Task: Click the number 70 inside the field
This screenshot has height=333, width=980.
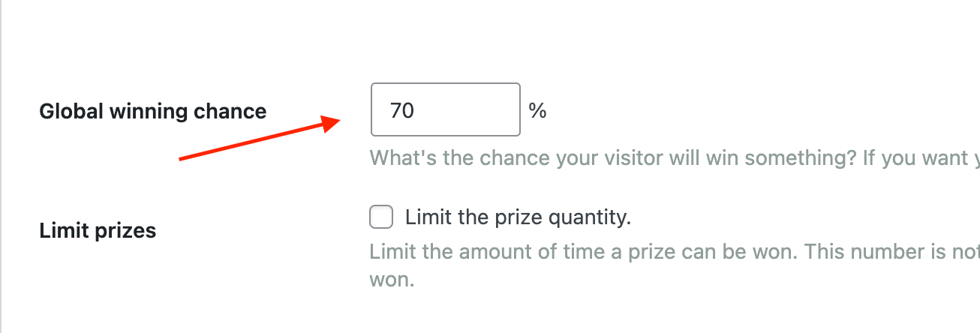Action: point(402,111)
